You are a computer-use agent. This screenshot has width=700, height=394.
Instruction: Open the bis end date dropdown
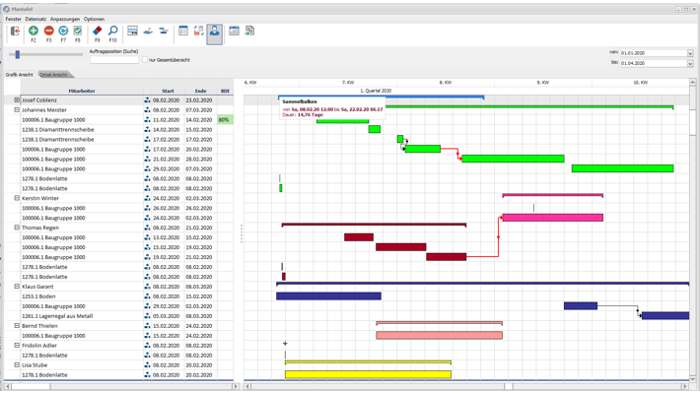[690, 63]
